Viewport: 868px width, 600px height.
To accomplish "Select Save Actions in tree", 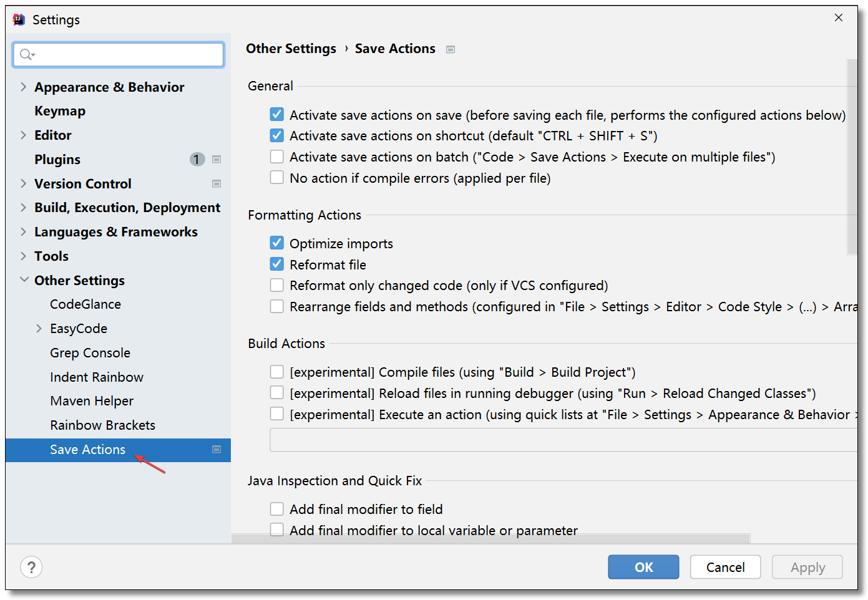I will [118, 450].
